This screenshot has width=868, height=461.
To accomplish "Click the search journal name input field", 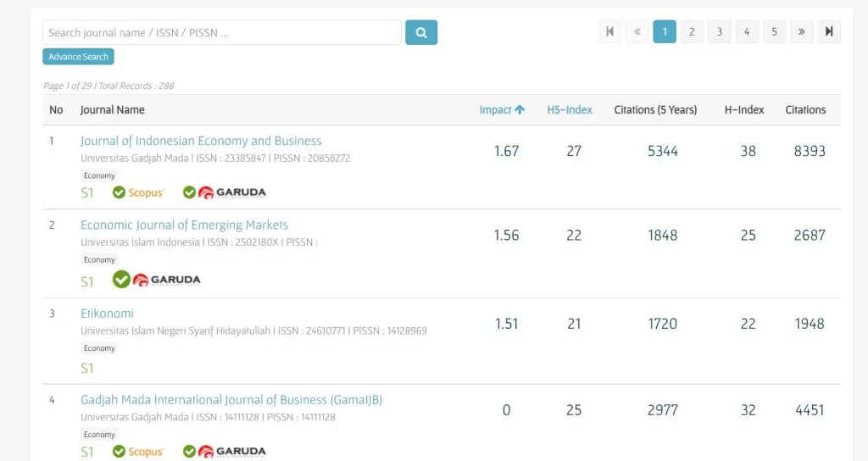I will pyautogui.click(x=221, y=33).
